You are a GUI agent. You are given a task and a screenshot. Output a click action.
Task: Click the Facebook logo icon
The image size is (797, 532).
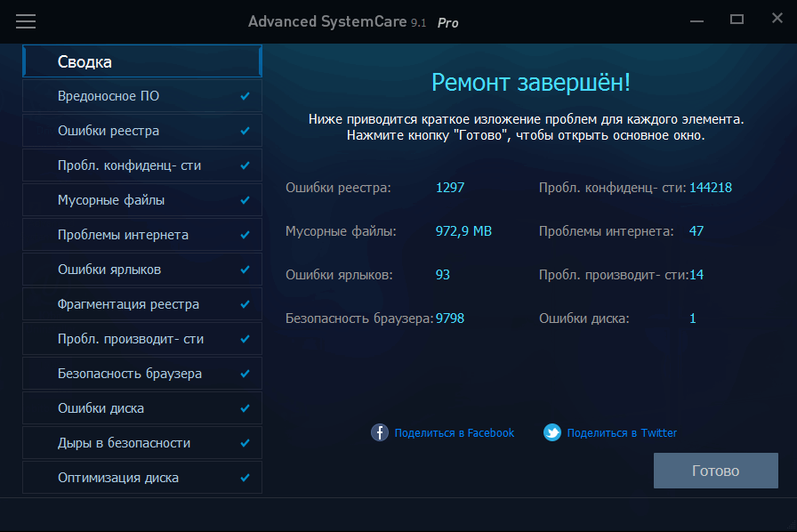(x=379, y=432)
